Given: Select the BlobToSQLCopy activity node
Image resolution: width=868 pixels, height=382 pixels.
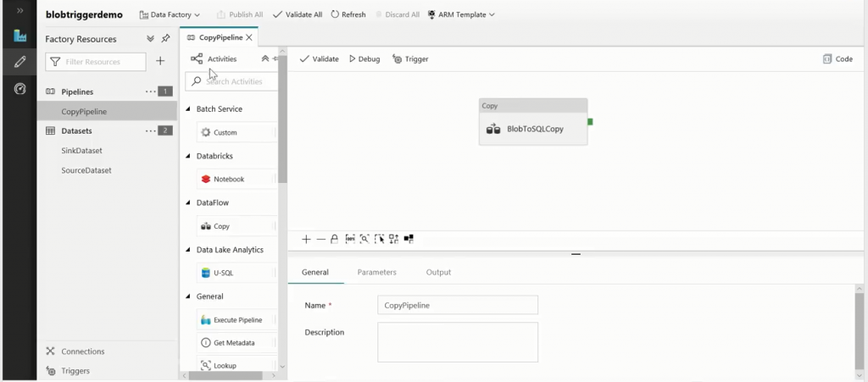Looking at the screenshot, I should [533, 122].
